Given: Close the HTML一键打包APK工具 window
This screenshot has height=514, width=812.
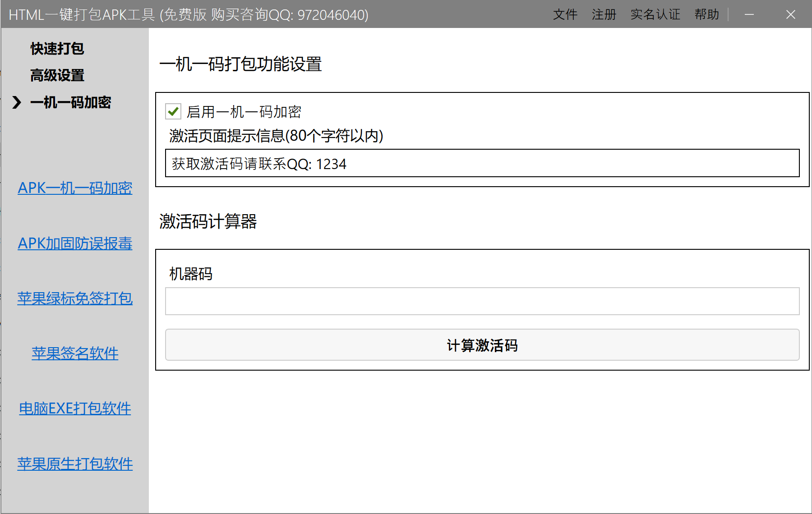Looking at the screenshot, I should coord(790,14).
